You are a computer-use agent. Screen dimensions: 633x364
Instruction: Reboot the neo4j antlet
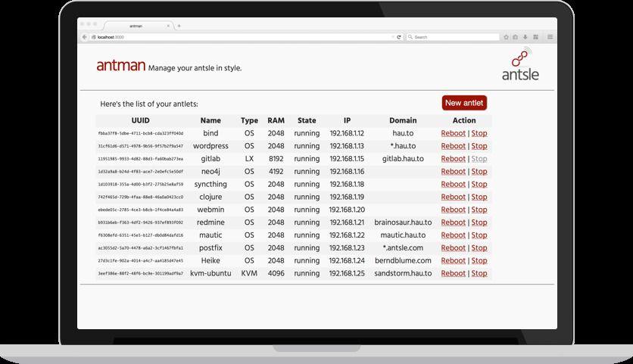pyautogui.click(x=453, y=172)
